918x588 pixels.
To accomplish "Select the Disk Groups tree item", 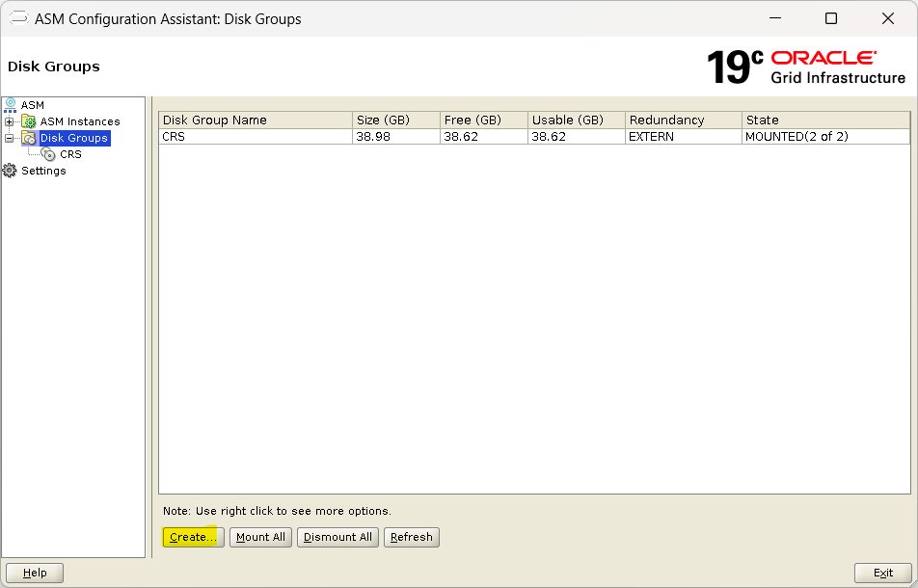I will [73, 138].
